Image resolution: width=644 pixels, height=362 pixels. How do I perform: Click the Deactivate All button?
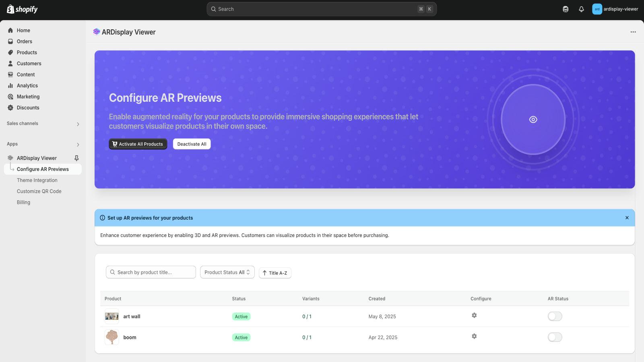(x=192, y=144)
